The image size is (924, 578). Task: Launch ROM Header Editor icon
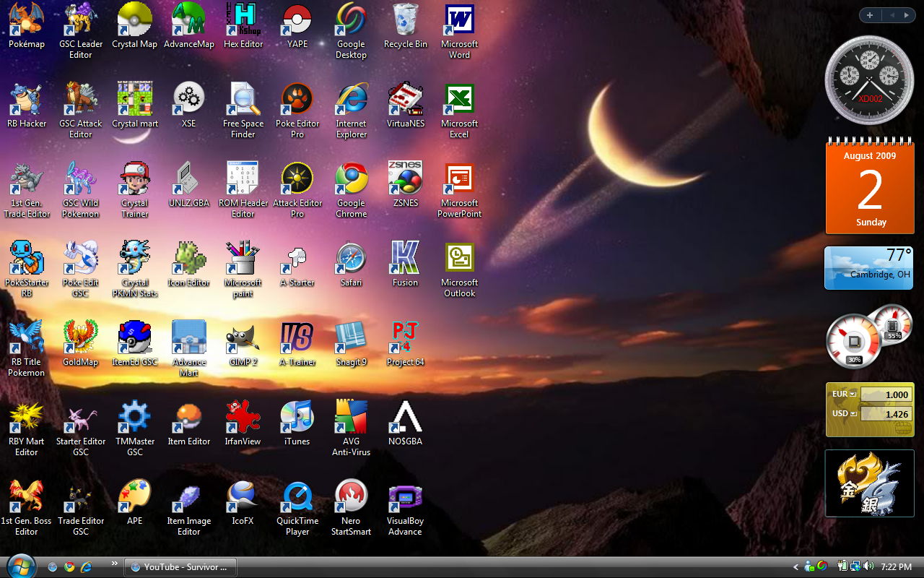[x=243, y=189]
